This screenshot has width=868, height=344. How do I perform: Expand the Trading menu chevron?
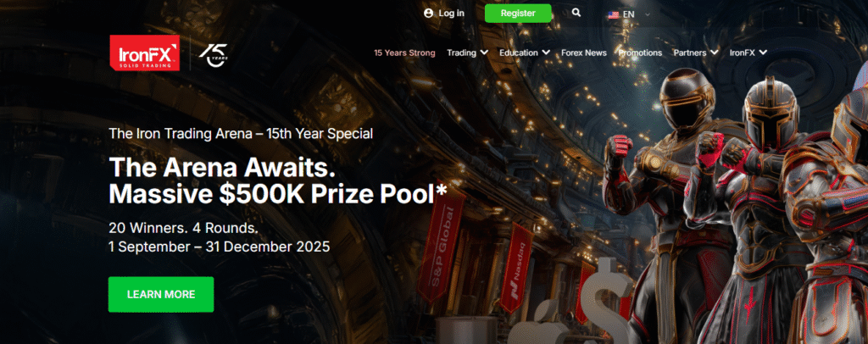(x=484, y=53)
